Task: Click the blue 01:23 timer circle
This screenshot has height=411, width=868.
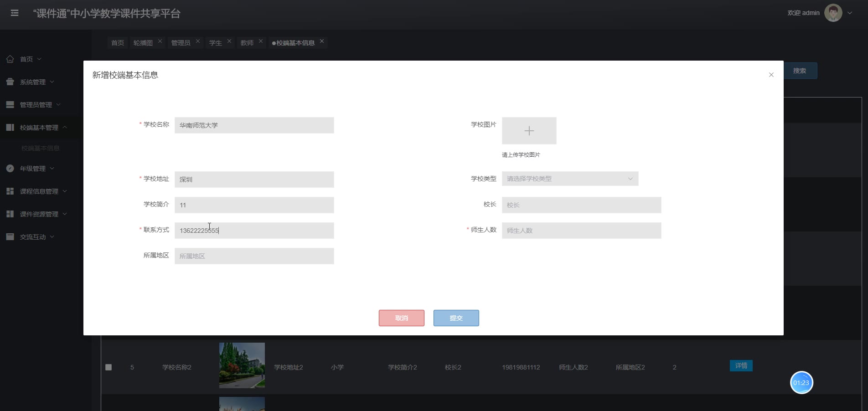Action: [801, 383]
